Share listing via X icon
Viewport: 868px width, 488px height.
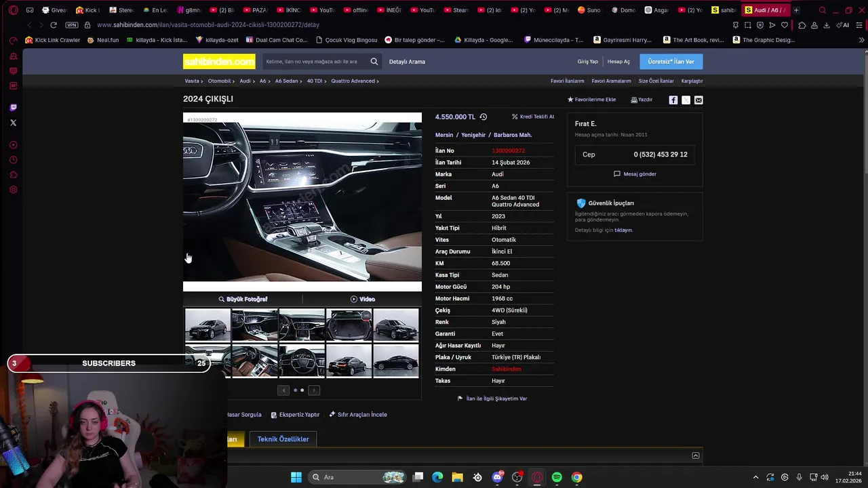[686, 100]
